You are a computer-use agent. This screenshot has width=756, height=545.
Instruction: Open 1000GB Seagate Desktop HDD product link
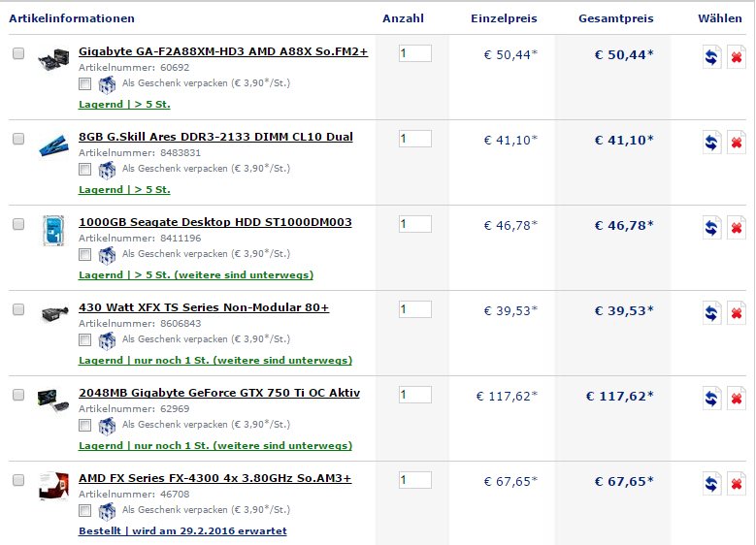(215, 222)
